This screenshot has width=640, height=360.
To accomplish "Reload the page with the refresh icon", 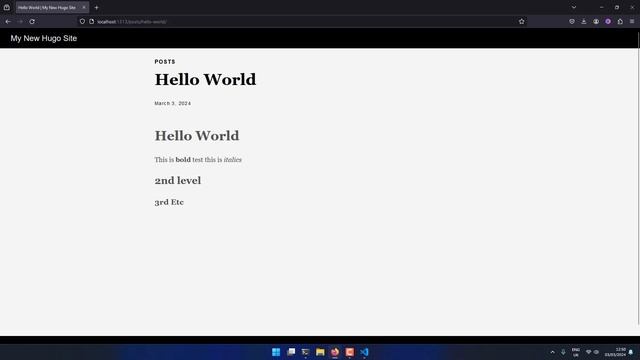I will point(32,22).
